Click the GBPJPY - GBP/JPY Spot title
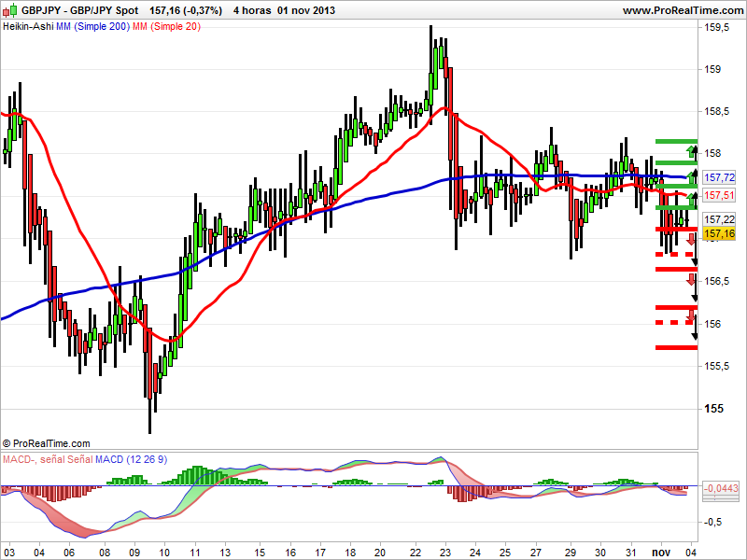Screen dimensions: 747x560 pos(80,10)
